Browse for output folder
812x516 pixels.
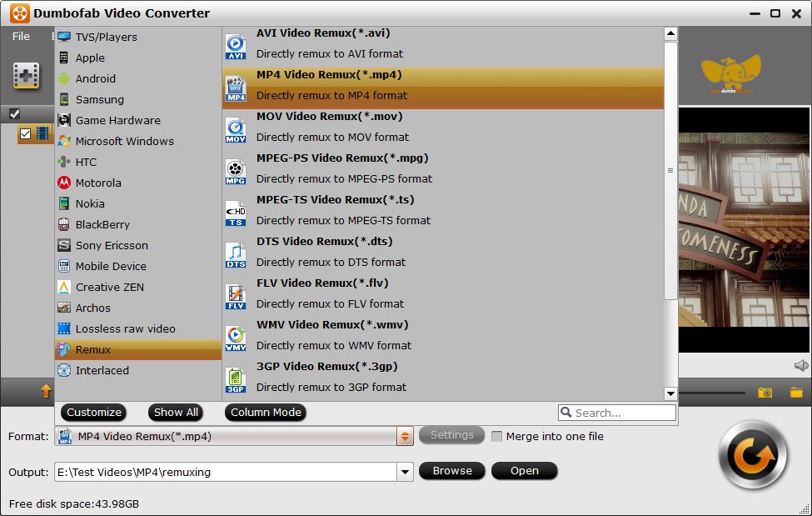click(x=452, y=471)
